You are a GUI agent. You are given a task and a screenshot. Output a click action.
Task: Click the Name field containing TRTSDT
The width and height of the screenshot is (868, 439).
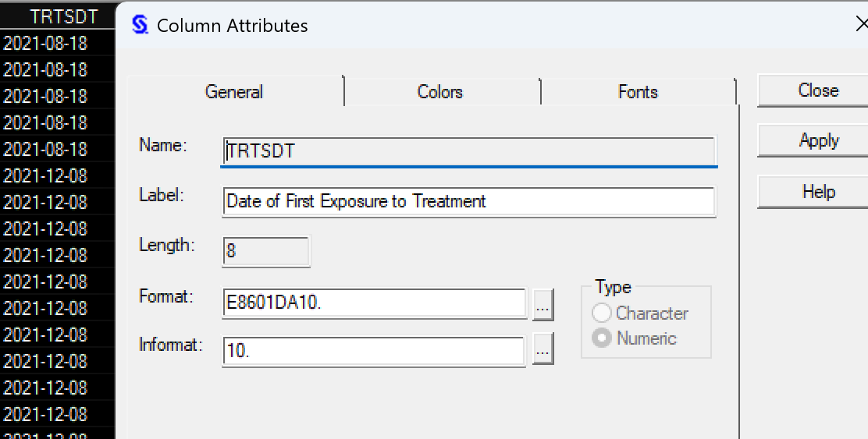click(468, 150)
